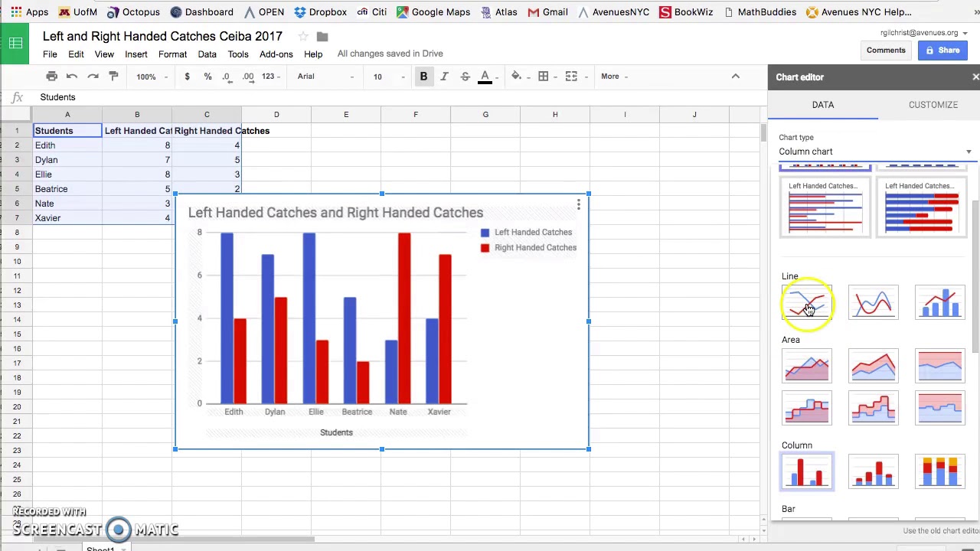The height and width of the screenshot is (551, 980).
Task: Open the File menu
Action: (x=50, y=54)
